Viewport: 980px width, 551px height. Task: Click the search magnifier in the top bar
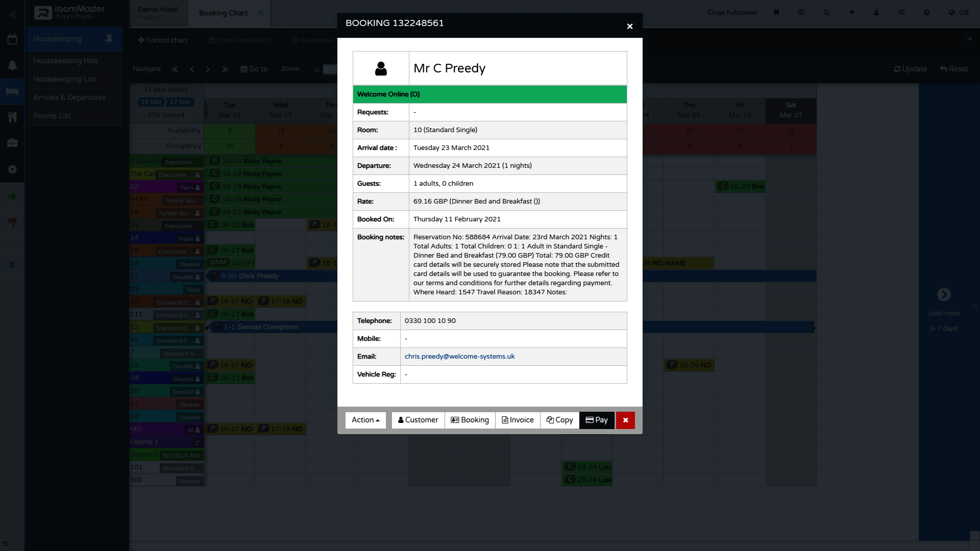click(x=826, y=12)
